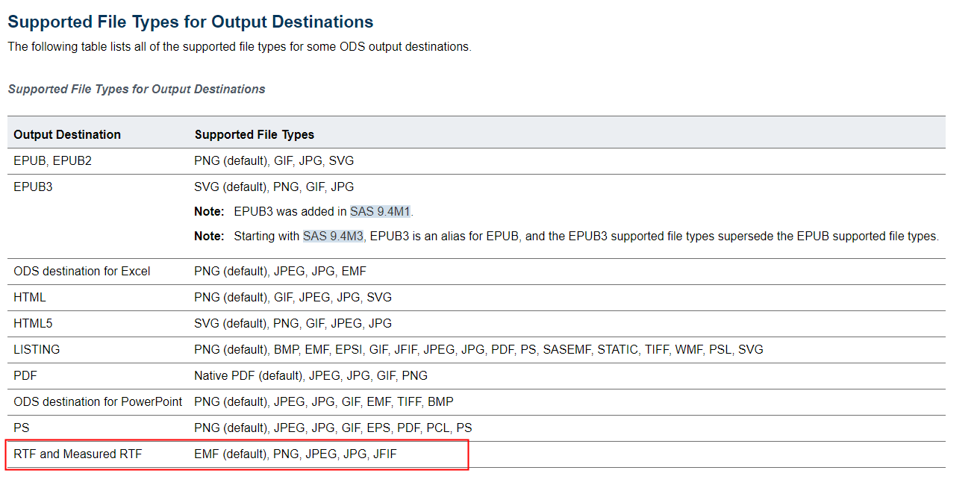Click the LISTING row label

coord(37,349)
